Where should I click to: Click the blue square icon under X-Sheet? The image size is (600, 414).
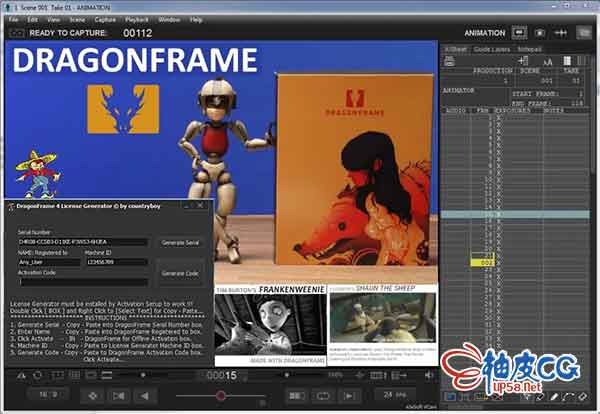pos(450,397)
